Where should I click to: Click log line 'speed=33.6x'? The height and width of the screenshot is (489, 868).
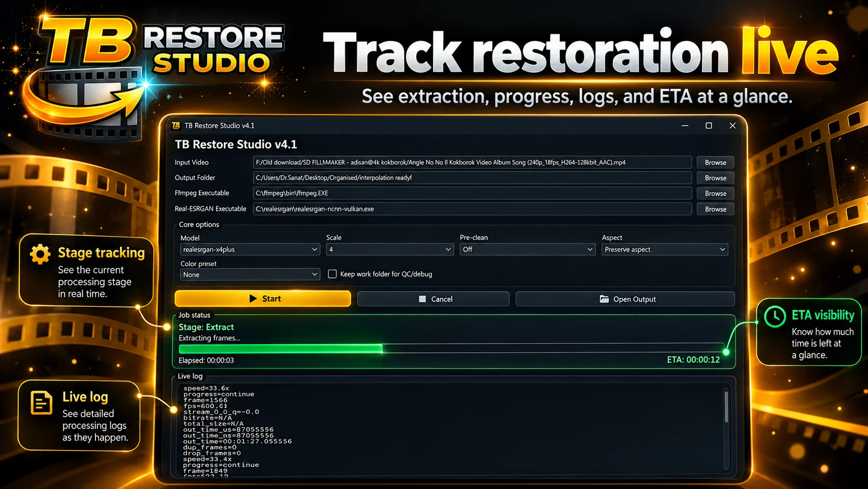pos(206,388)
